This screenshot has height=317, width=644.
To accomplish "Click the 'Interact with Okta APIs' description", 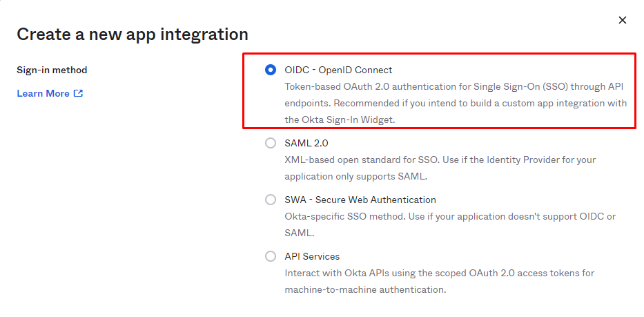I will point(440,281).
